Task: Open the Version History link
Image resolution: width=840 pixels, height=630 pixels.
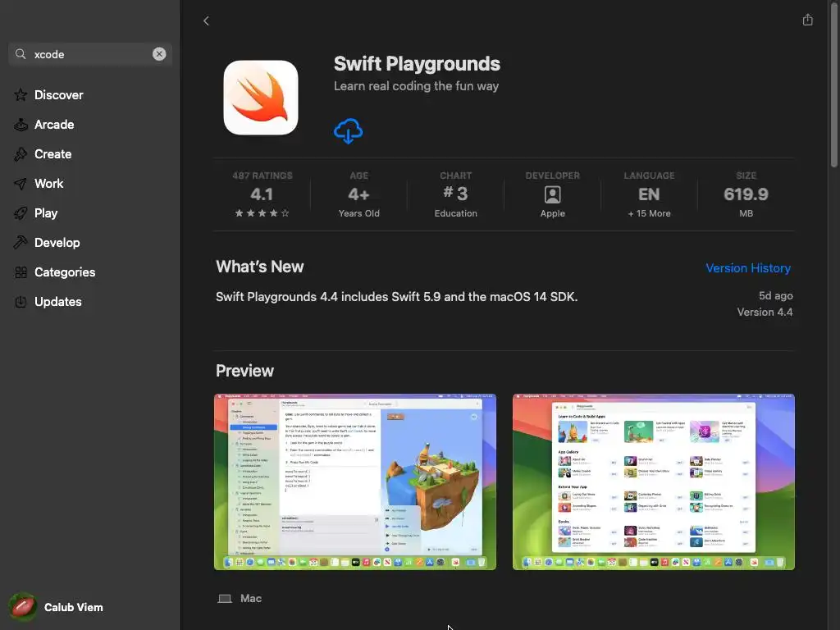Action: point(748,268)
